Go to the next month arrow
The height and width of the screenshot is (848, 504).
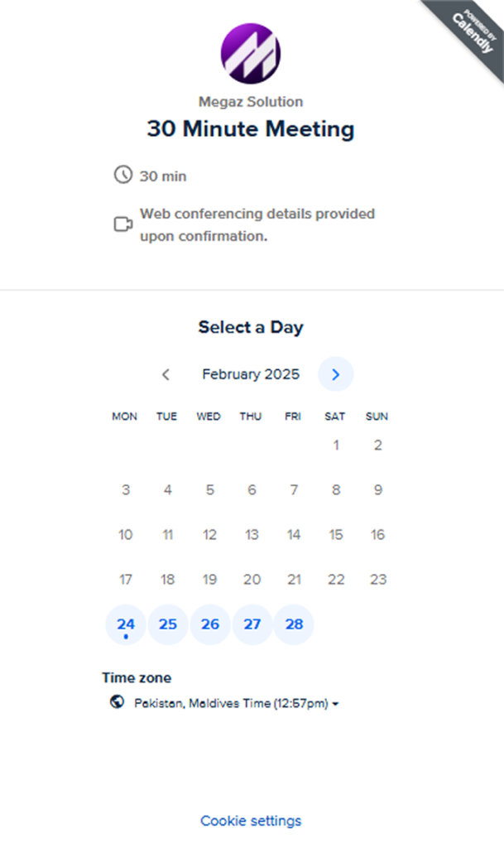(335, 374)
